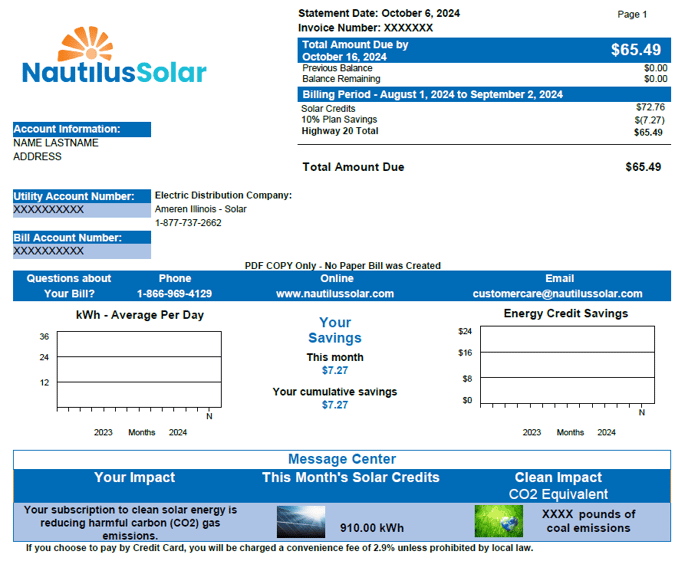Click the Your Savings heading
Image resolution: width=688 pixels, height=584 pixels.
[x=335, y=330]
